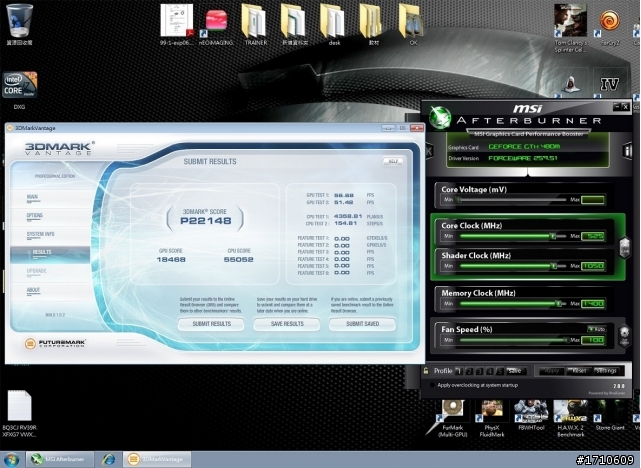This screenshot has width=641, height=468.
Task: Click the SUBMIT SAVED button
Action: pyautogui.click(x=362, y=324)
